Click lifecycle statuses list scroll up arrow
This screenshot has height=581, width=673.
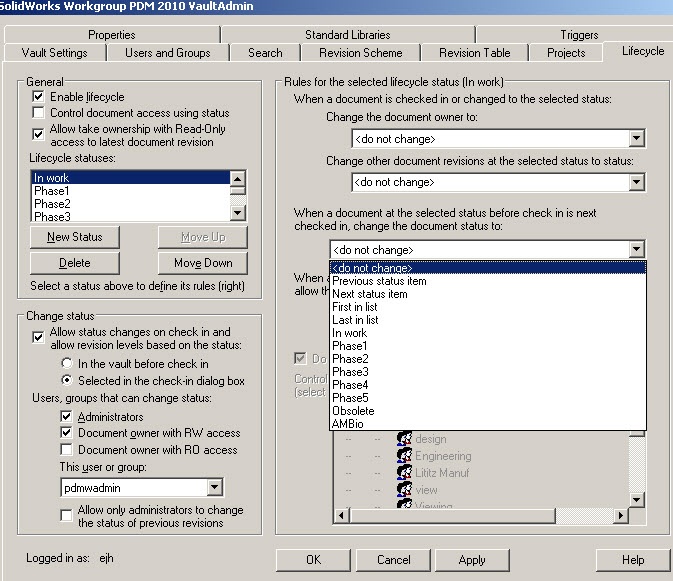[237, 178]
